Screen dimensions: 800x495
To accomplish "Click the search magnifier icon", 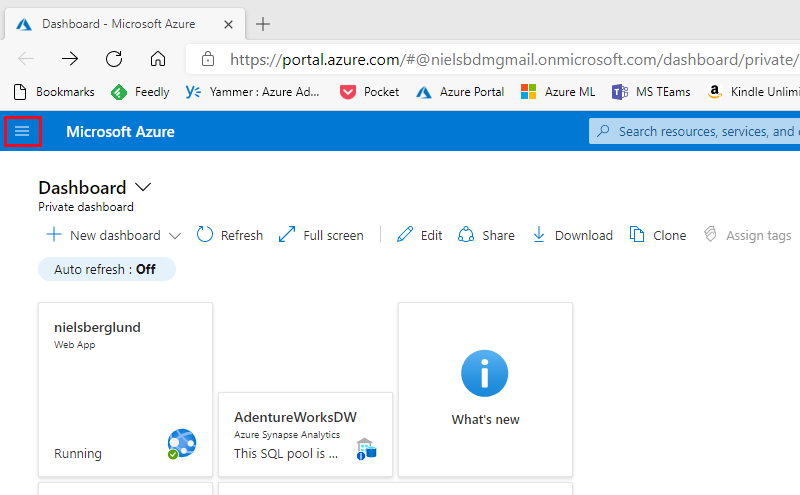I will 603,131.
